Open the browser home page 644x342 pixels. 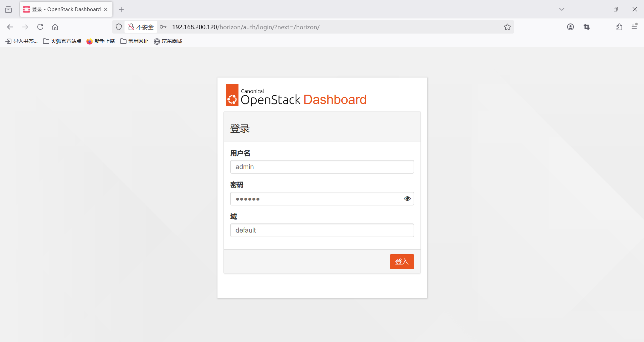tap(55, 27)
